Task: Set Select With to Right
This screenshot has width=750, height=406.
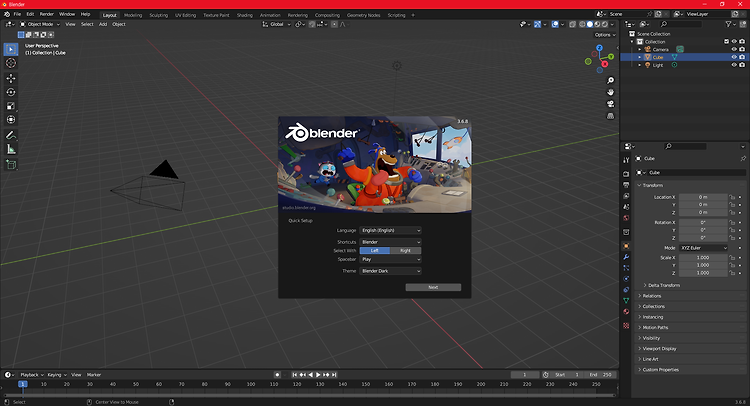Action: 406,251
